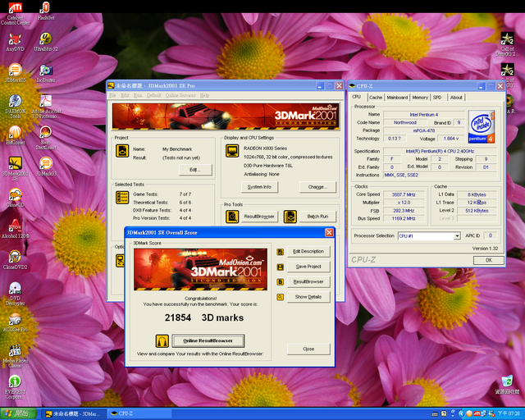Click OK in the CPU-Z window
Image resolution: width=525 pixels, height=420 pixels.
pyautogui.click(x=489, y=260)
